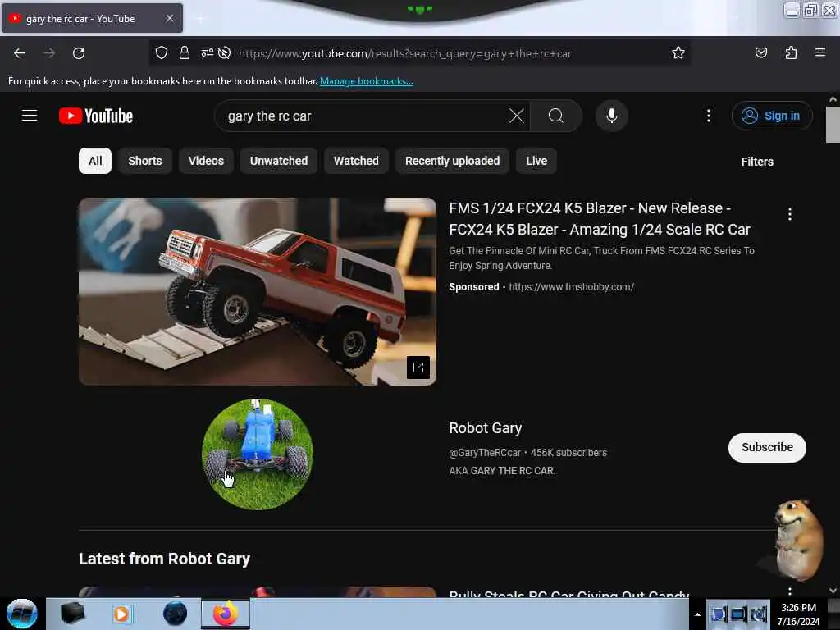
Task: Open the Manage bookmarks link
Action: [x=367, y=81]
